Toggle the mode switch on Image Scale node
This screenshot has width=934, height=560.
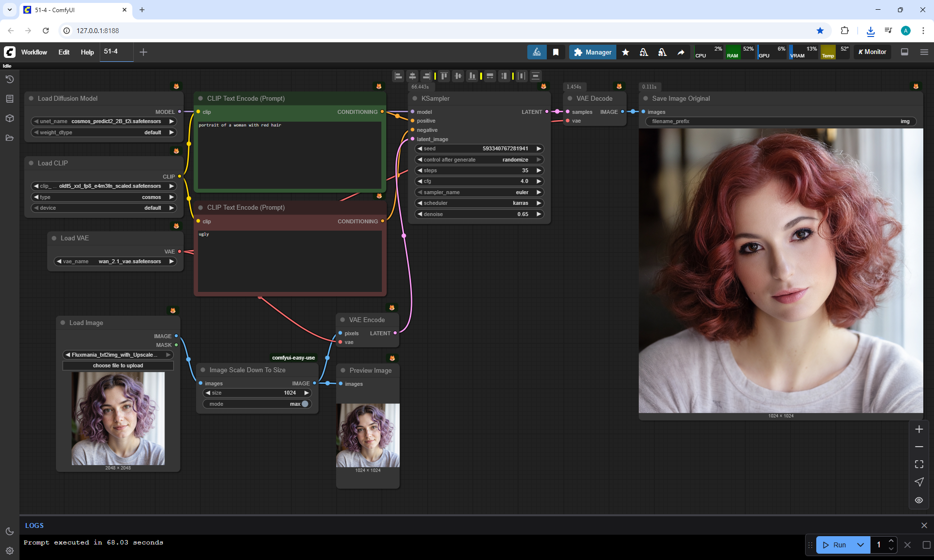[305, 404]
